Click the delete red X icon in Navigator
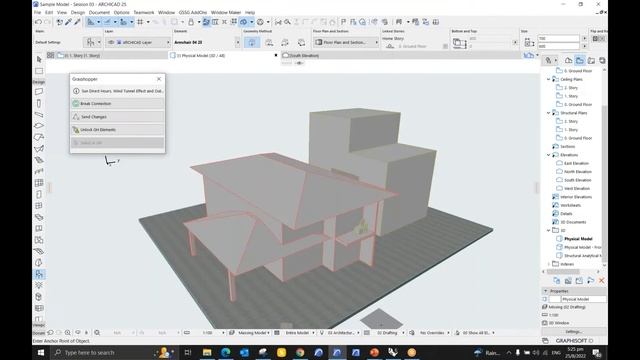Image resolution: width=640 pixels, height=360 pixels. point(601,281)
